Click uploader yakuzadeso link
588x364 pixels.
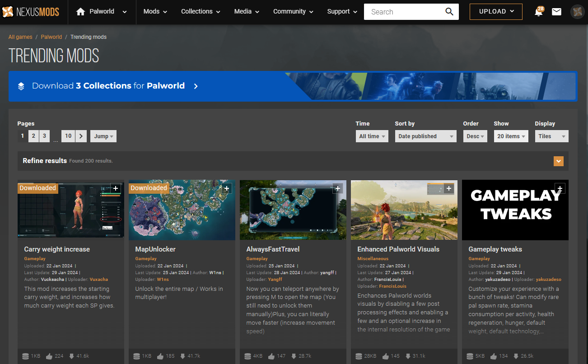(x=548, y=280)
